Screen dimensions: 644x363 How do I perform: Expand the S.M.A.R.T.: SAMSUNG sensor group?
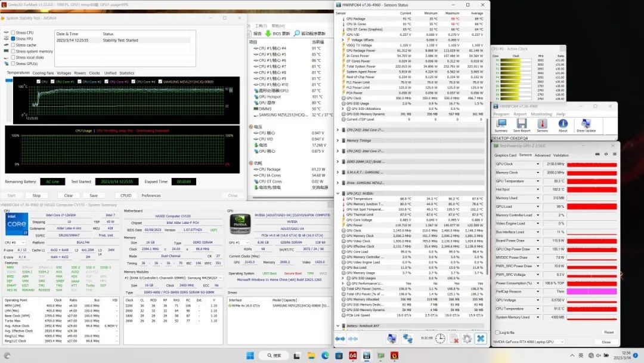point(338,173)
